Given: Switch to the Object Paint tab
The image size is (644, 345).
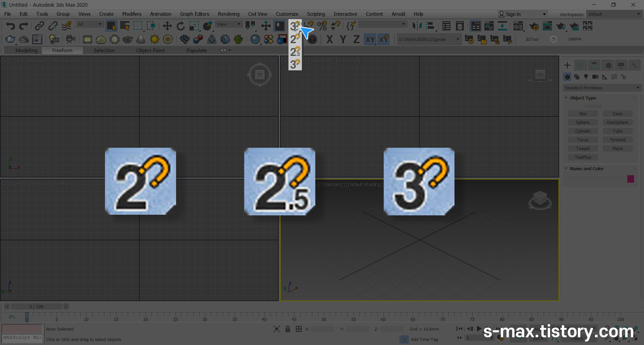Looking at the screenshot, I should tap(150, 50).
